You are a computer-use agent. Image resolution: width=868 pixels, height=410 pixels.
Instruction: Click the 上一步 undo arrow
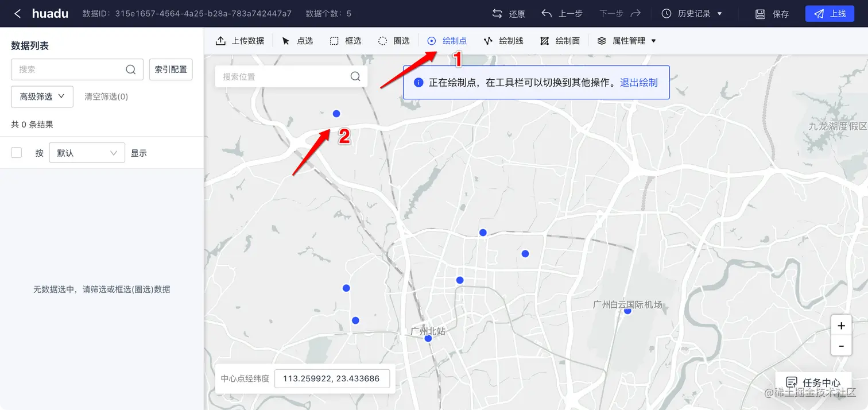[x=547, y=13]
